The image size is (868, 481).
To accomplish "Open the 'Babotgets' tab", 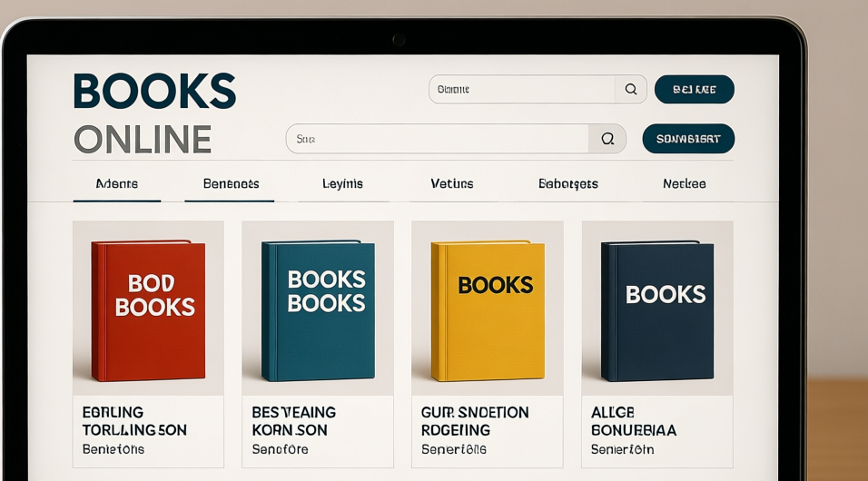I will [568, 183].
